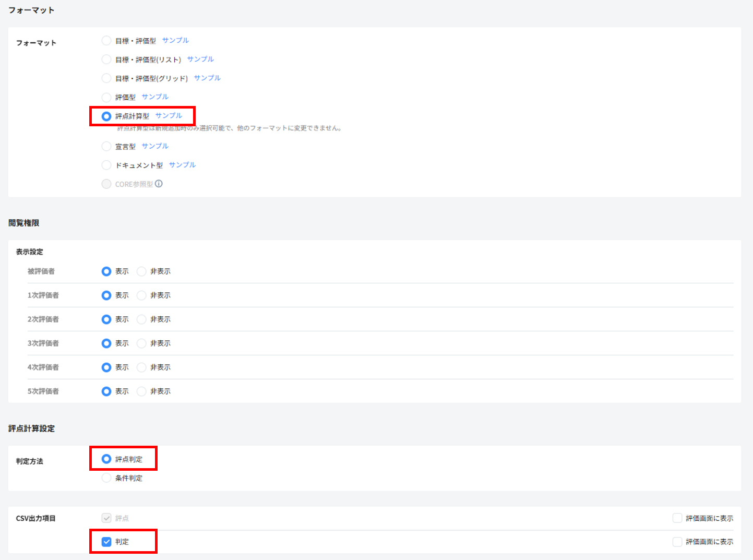Viewport: 753px width, 560px height.
Task: Set 3次評価者 visibility to 非表示
Action: pos(141,343)
